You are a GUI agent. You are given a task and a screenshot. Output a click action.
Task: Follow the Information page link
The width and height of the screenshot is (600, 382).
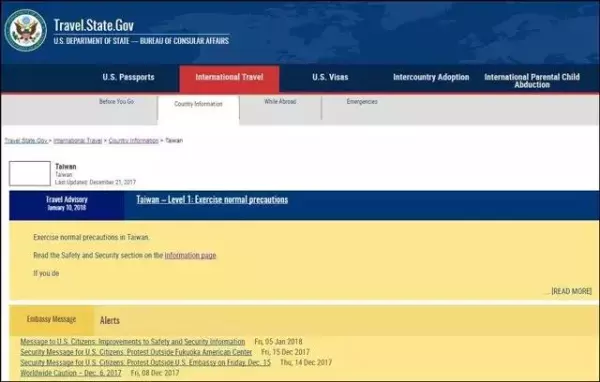[190, 255]
